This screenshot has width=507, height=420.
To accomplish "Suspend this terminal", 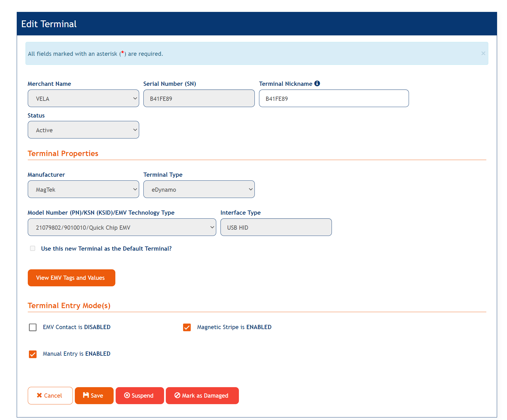I will pos(139,396).
